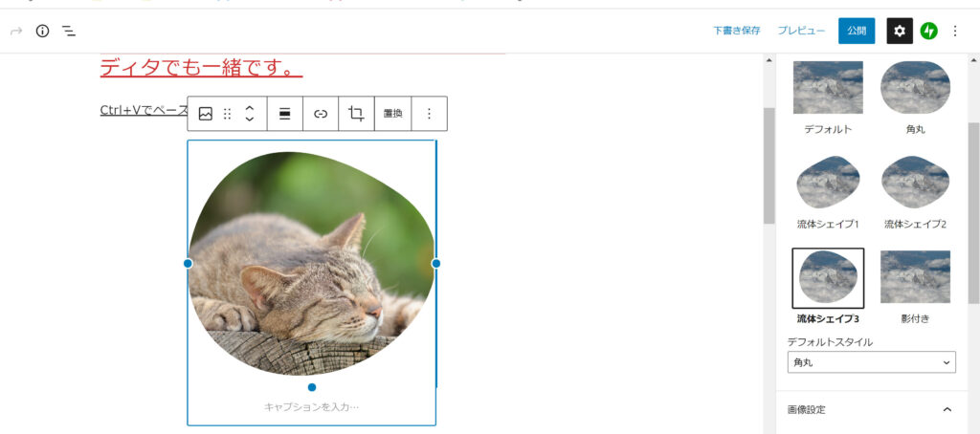Open the document details info icon
The width and height of the screenshot is (980, 434).
[42, 31]
